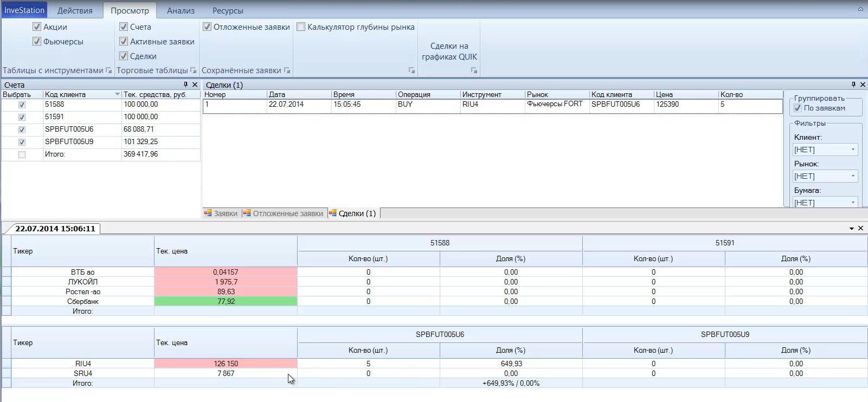This screenshot has height=402, width=868.
Task: Uncheck account SPBFUT005U6 selection checkbox
Action: (x=22, y=130)
